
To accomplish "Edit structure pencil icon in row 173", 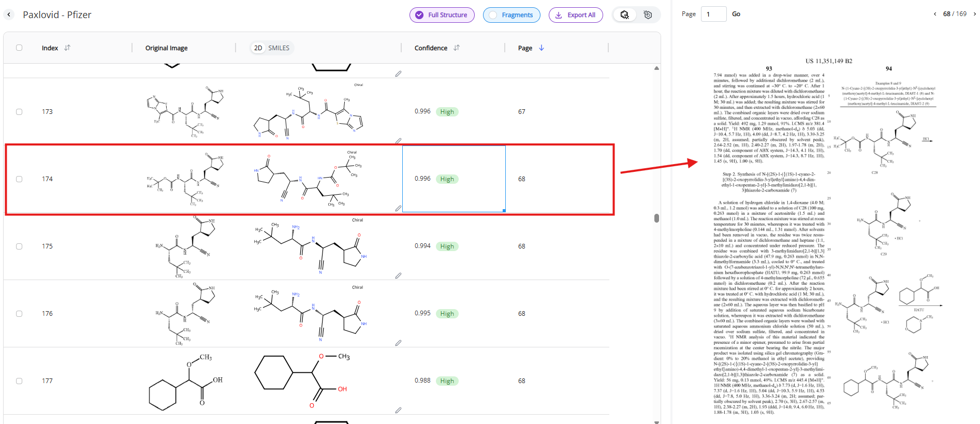I will coord(398,141).
